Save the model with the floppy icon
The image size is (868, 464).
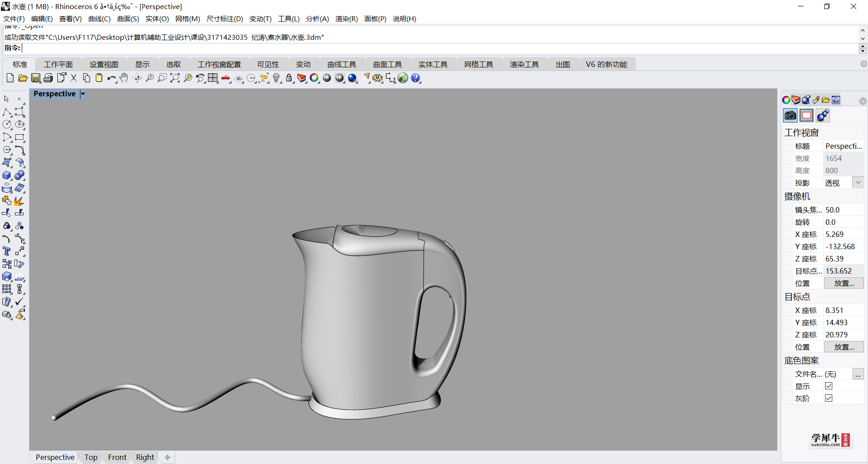[x=36, y=78]
